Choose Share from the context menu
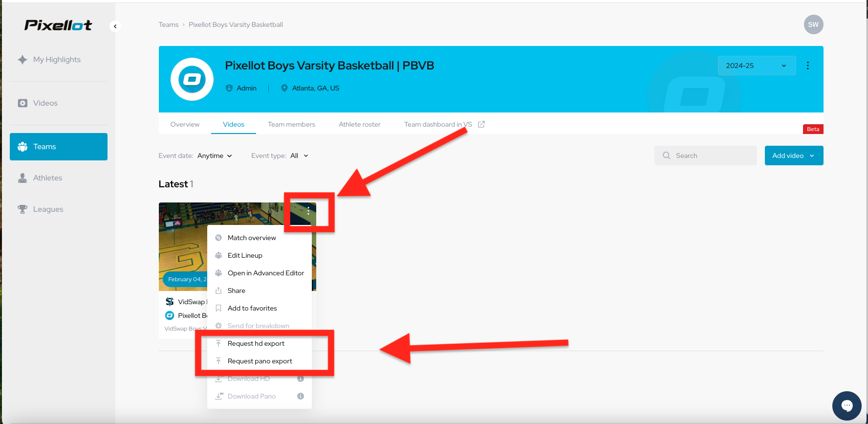This screenshot has height=424, width=868. coord(260,290)
